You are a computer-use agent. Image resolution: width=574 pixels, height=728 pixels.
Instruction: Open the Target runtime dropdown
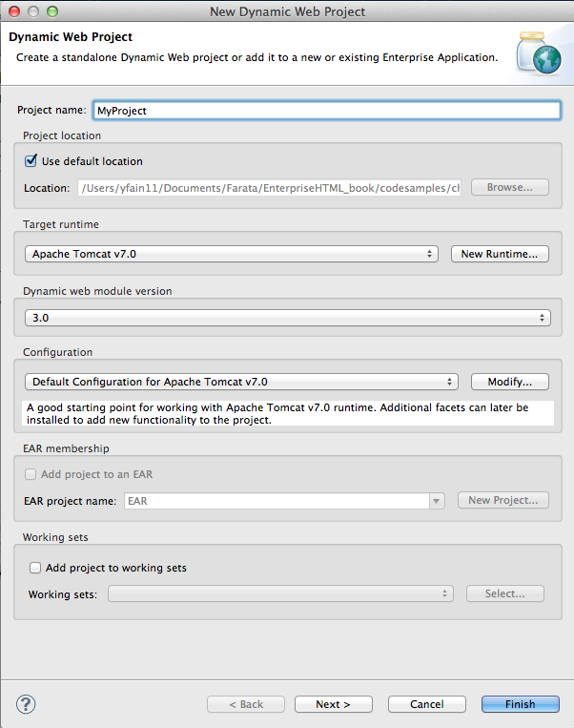point(230,254)
